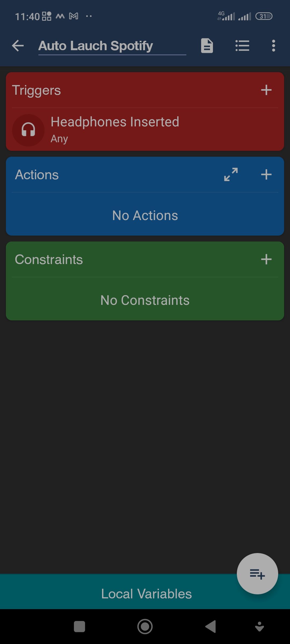This screenshot has width=290, height=644.
Task: Open the three-dot overflow menu
Action: point(273,46)
